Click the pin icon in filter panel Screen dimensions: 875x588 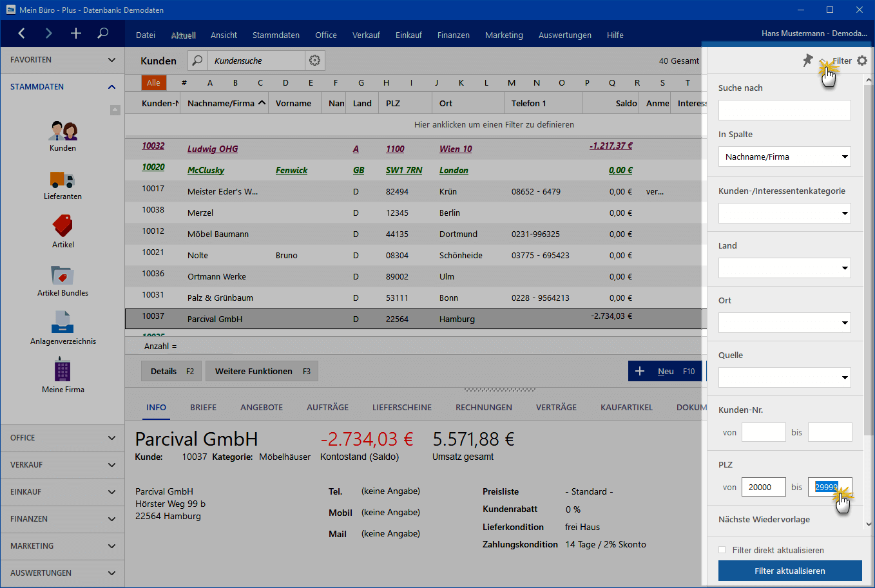(x=807, y=61)
